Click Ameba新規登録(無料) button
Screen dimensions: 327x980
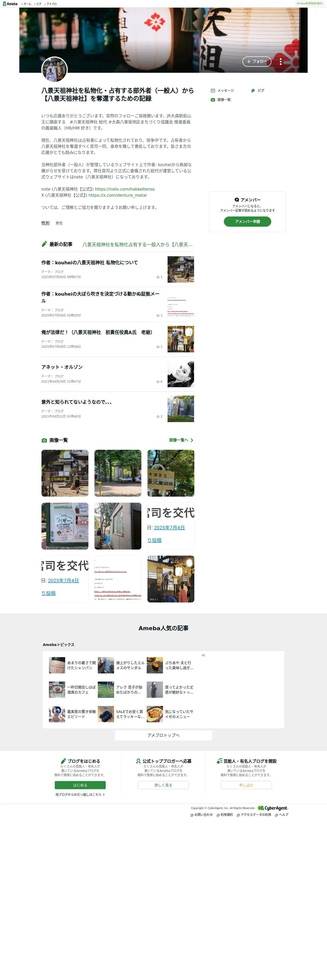[309, 3]
